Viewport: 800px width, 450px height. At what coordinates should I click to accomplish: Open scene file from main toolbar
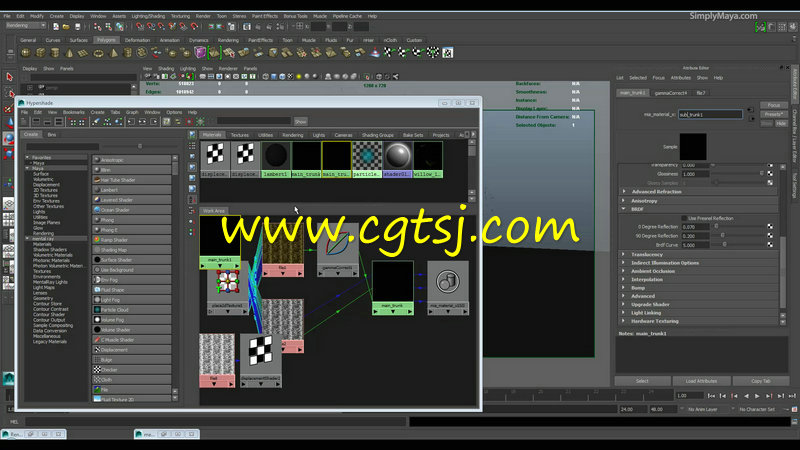(x=66, y=27)
